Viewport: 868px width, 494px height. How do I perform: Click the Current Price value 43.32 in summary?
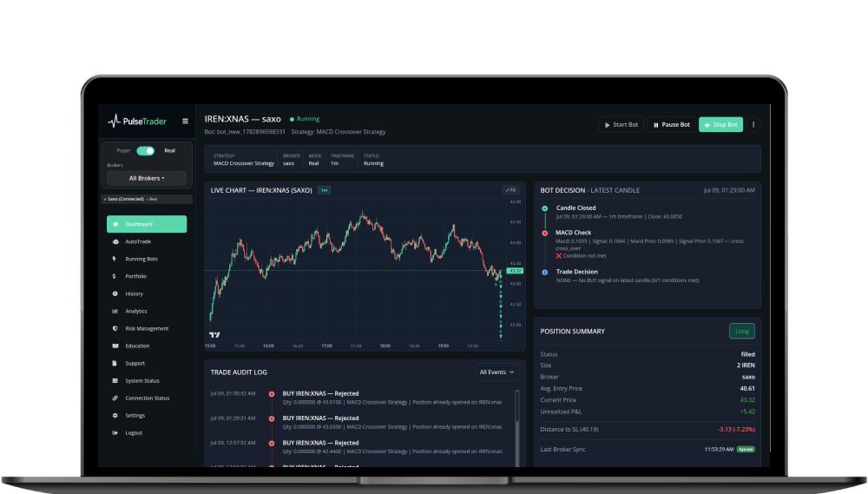[747, 400]
